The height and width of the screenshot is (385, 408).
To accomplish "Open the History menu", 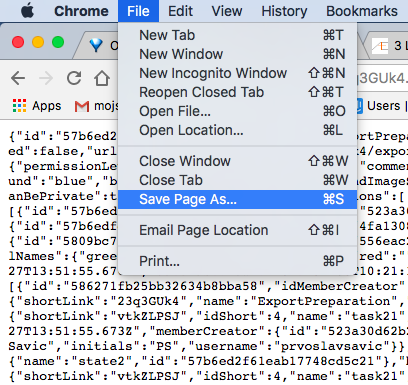I will 284,11.
